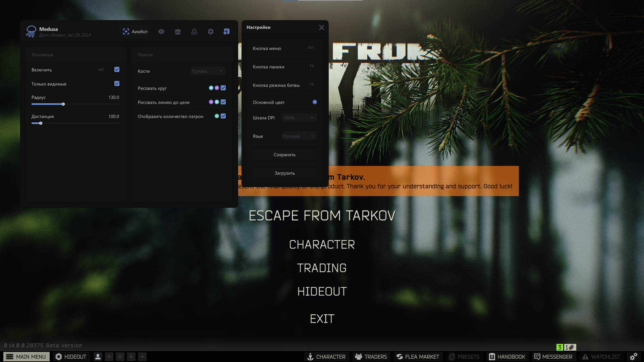
Task: Select the Аимбот tab
Action: (x=136, y=32)
